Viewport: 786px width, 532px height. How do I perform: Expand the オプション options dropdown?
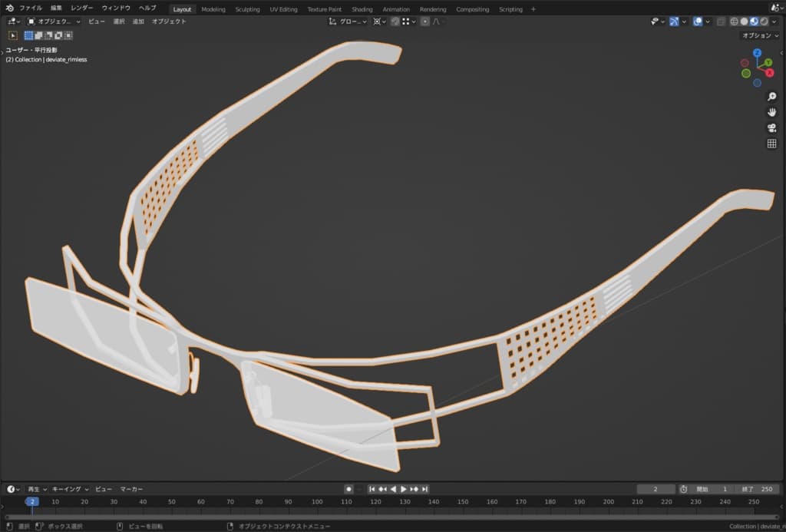(759, 35)
